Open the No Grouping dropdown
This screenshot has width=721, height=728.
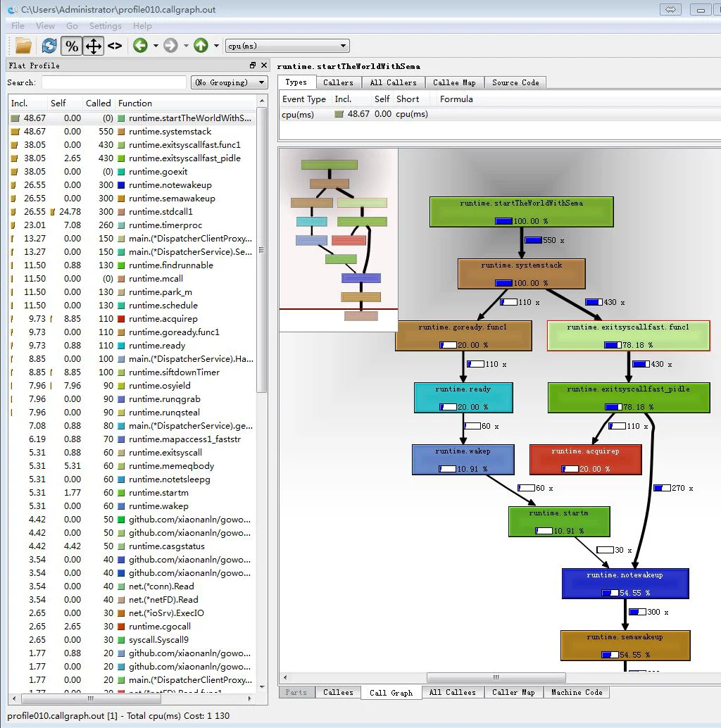230,82
